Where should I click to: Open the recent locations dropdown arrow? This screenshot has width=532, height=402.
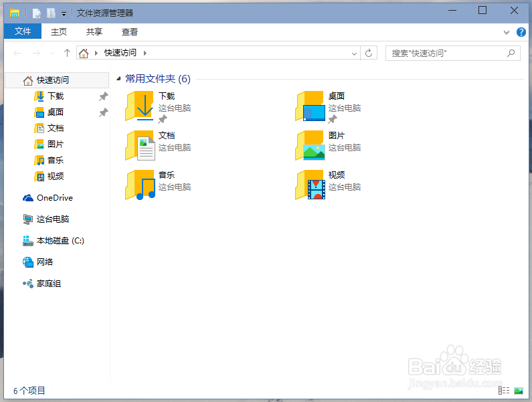52,54
